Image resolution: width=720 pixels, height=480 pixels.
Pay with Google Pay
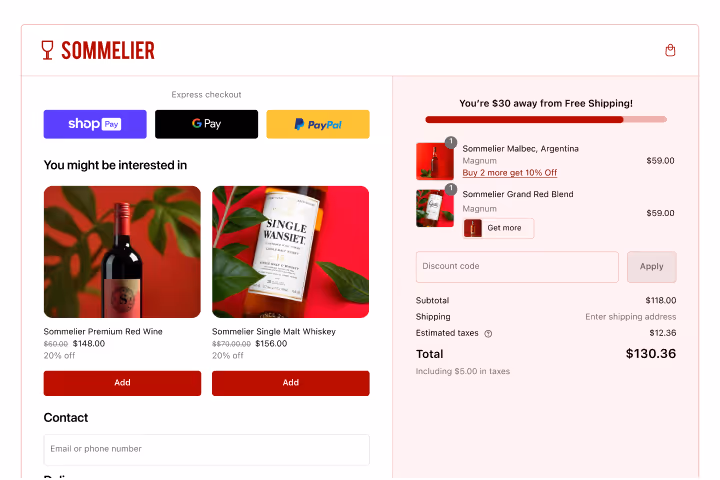point(206,124)
